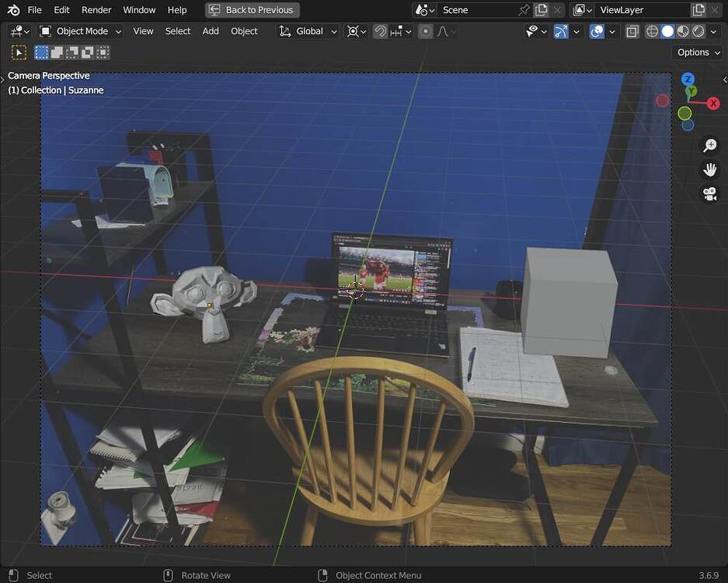Toggle X-ray view
728x583 pixels.
pos(632,31)
